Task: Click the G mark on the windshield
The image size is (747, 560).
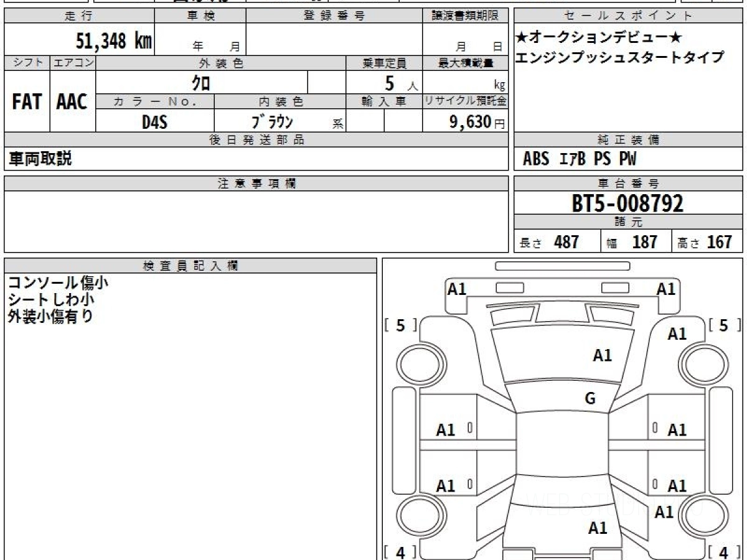Action: point(590,399)
